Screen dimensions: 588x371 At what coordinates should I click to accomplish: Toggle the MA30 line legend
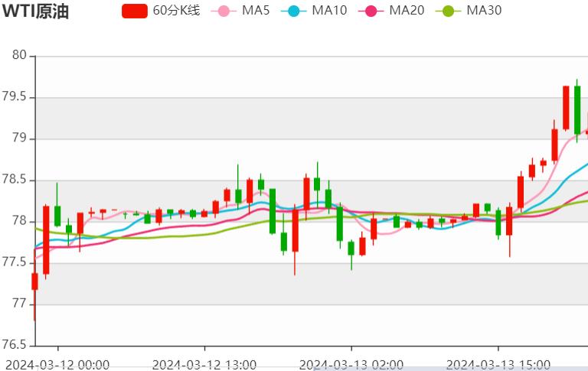click(469, 11)
